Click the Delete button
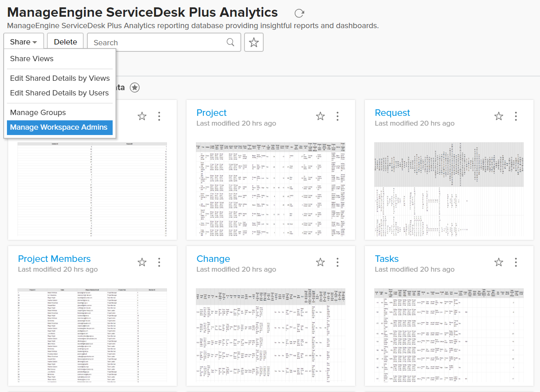Viewport: 540px width, 392px height. click(65, 42)
